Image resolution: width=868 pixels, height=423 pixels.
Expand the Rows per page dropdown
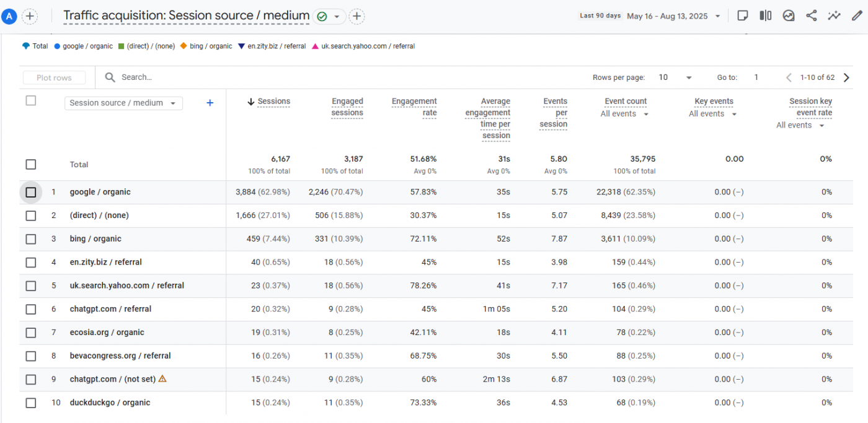[675, 77]
